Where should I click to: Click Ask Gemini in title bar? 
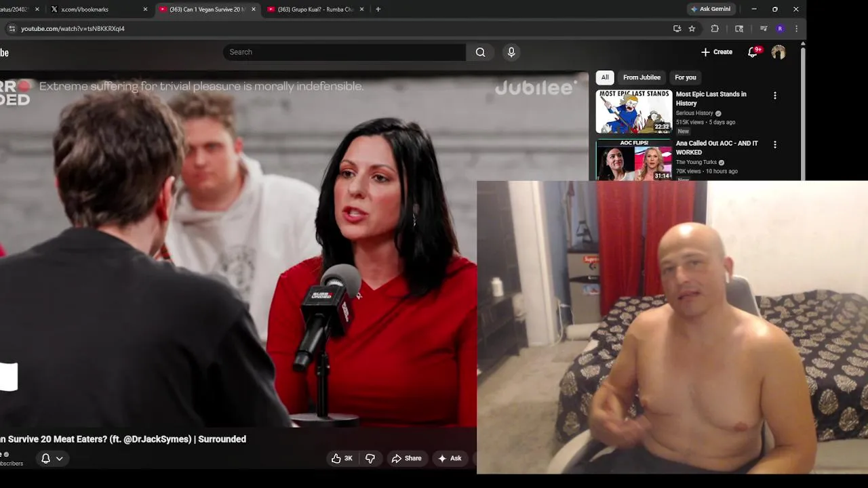pos(711,9)
